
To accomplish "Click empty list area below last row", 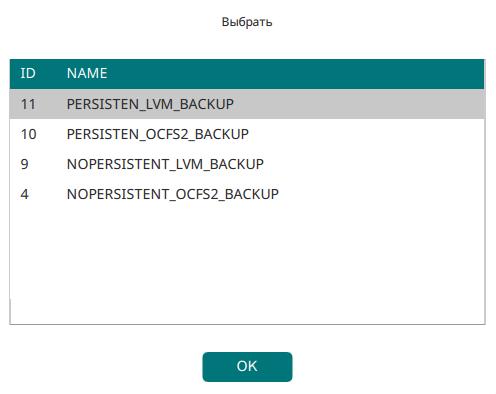I will pyautogui.click(x=247, y=267).
